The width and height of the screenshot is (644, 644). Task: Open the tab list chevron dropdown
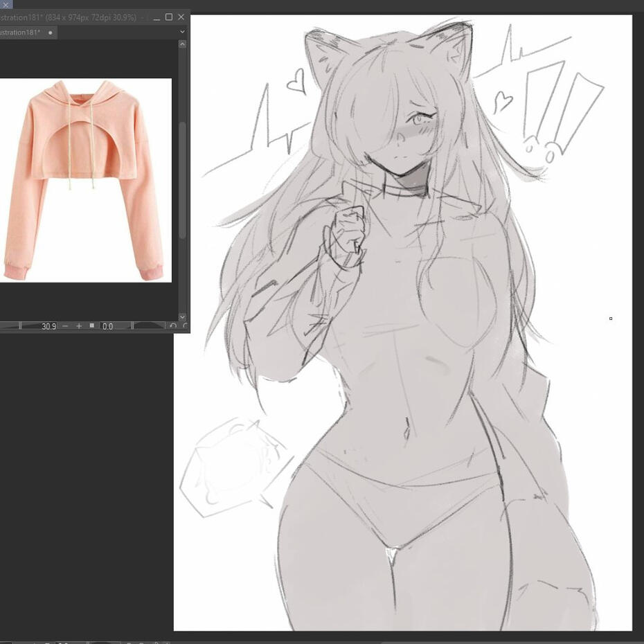pyautogui.click(x=182, y=32)
